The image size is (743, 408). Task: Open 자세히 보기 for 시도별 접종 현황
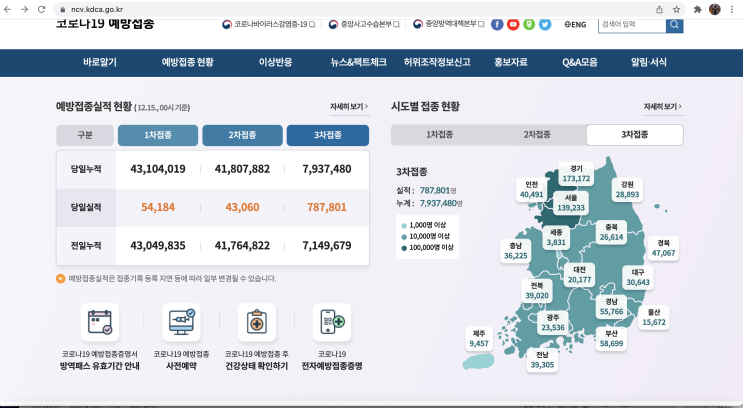663,107
